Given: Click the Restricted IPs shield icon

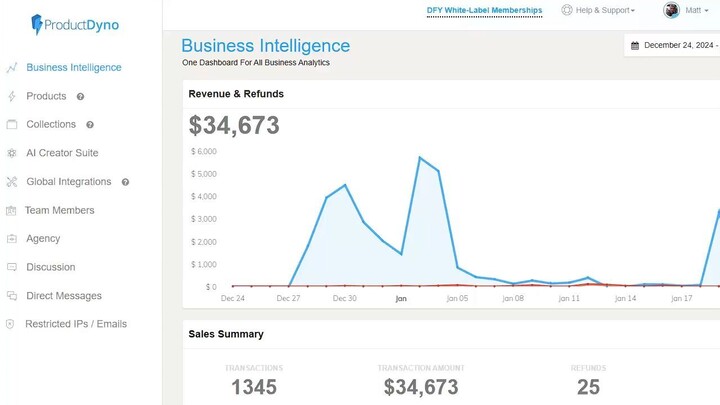Looking at the screenshot, I should pyautogui.click(x=11, y=324).
